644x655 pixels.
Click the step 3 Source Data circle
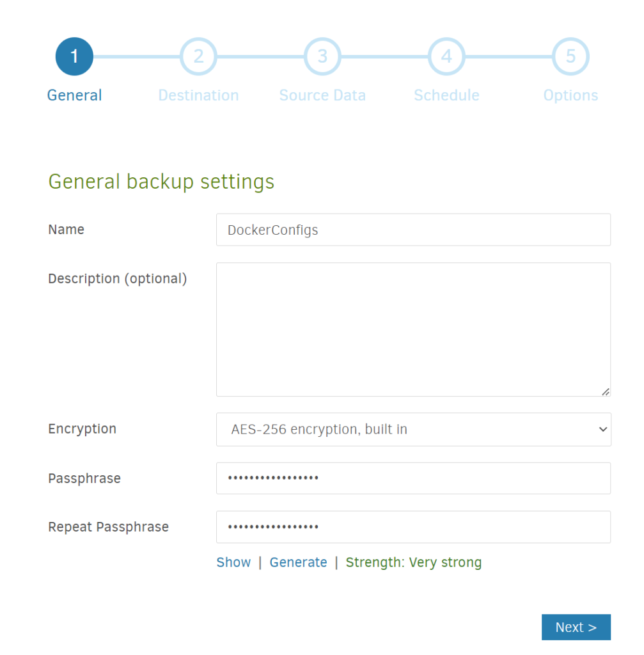click(x=322, y=56)
